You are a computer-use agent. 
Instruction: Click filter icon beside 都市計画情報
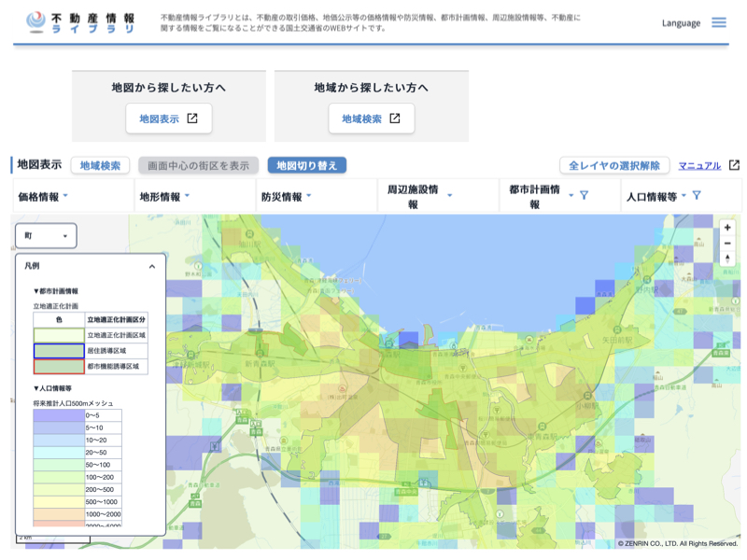point(584,196)
